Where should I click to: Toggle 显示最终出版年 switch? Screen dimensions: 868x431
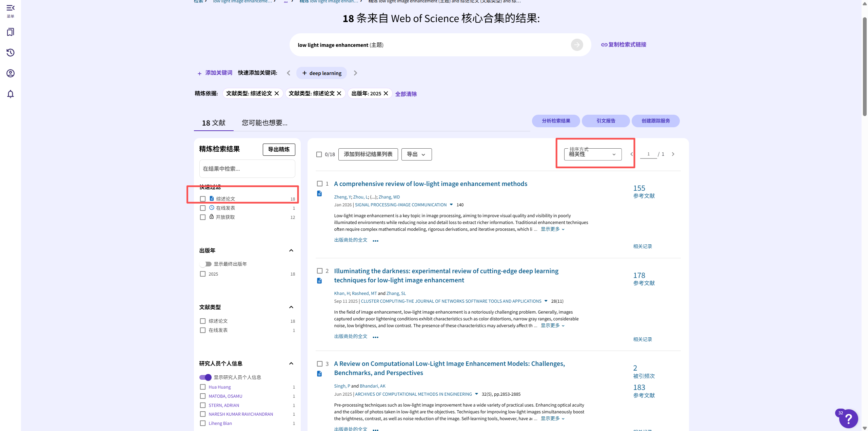click(206, 264)
